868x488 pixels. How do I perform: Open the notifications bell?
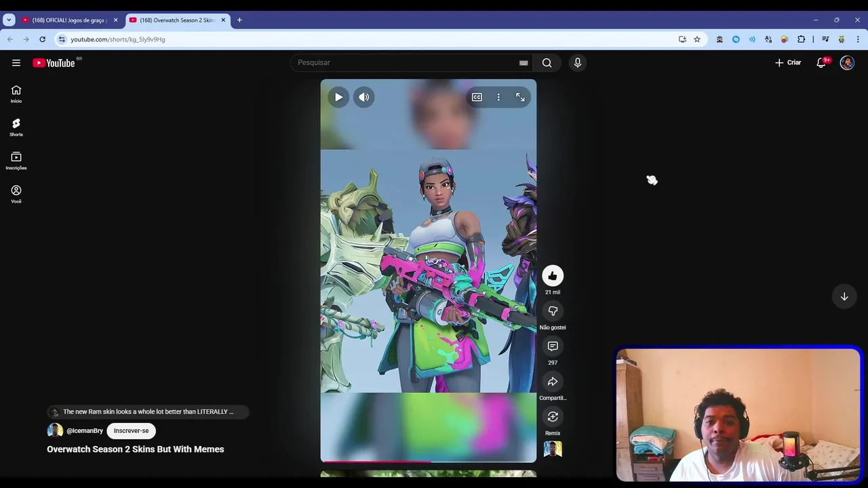821,62
